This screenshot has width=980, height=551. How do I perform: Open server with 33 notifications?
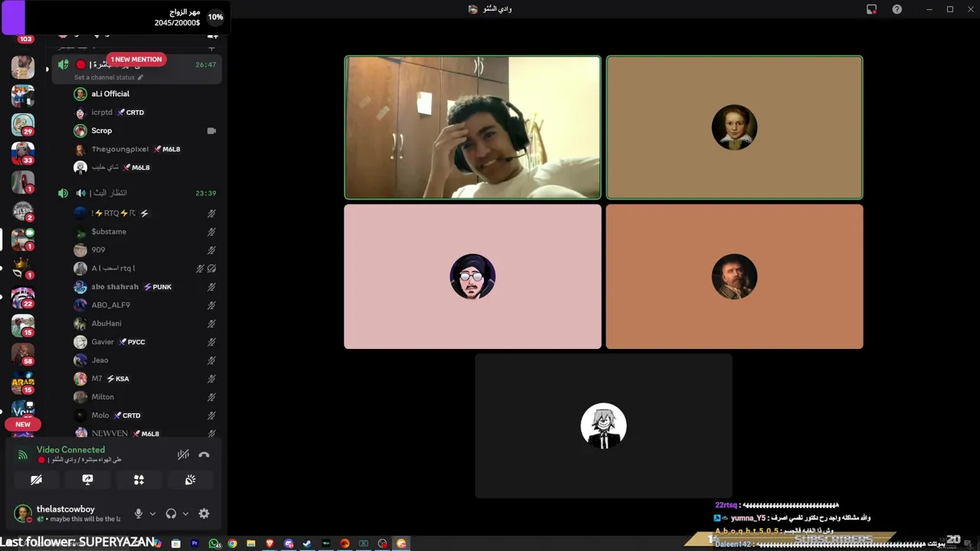(23, 153)
